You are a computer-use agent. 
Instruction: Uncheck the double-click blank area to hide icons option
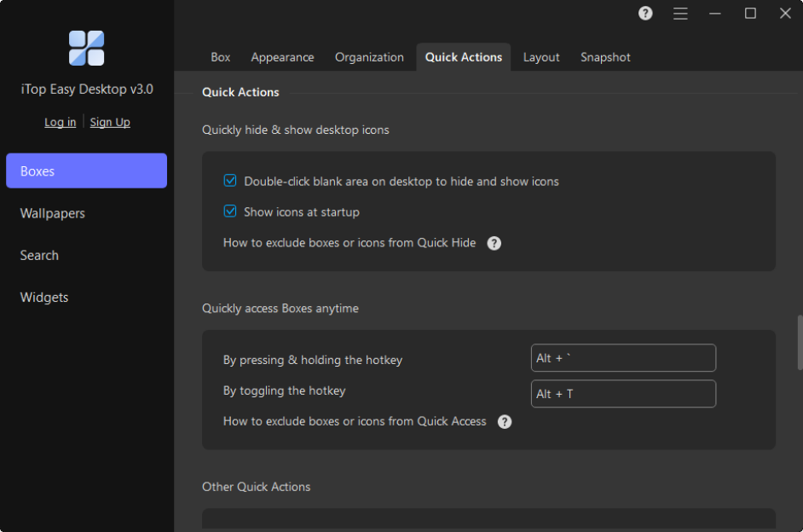coord(230,181)
